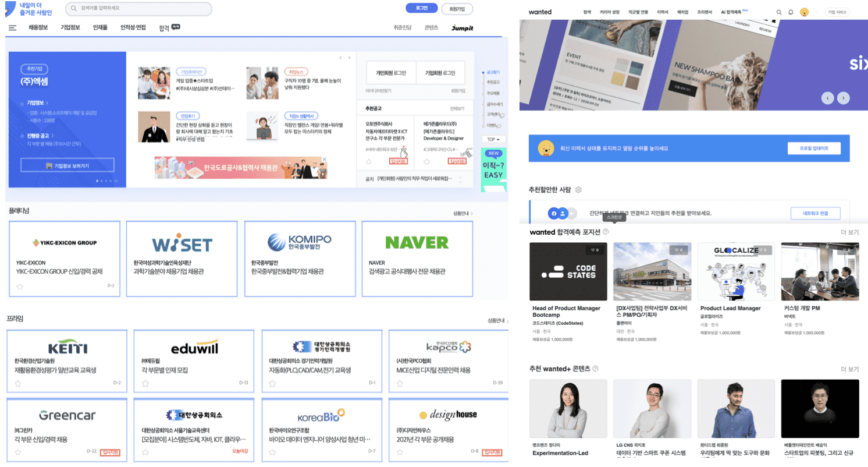
Task: Jump to page top with TOP button
Action: 493,140
